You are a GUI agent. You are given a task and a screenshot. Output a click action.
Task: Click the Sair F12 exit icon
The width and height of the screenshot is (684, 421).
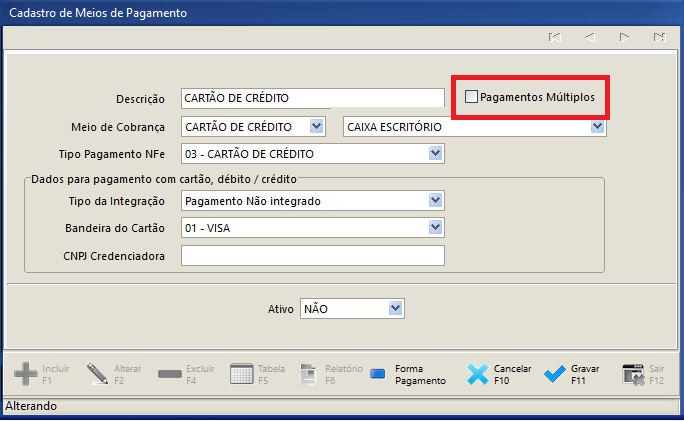633,374
